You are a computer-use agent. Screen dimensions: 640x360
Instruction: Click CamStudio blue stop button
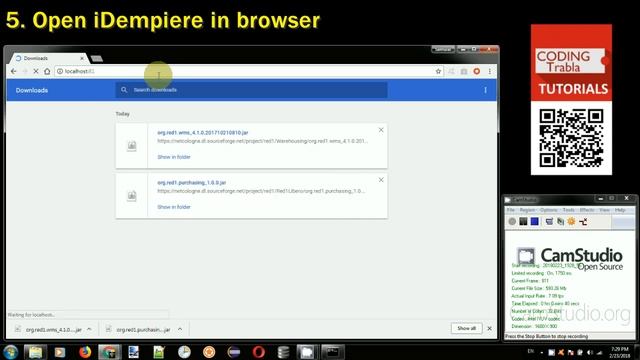tap(534, 221)
